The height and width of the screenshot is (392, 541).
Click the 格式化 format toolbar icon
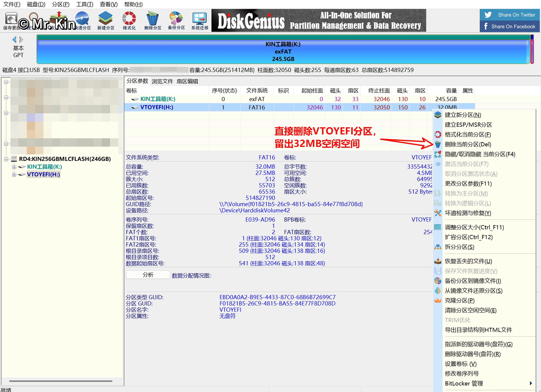[x=129, y=21]
